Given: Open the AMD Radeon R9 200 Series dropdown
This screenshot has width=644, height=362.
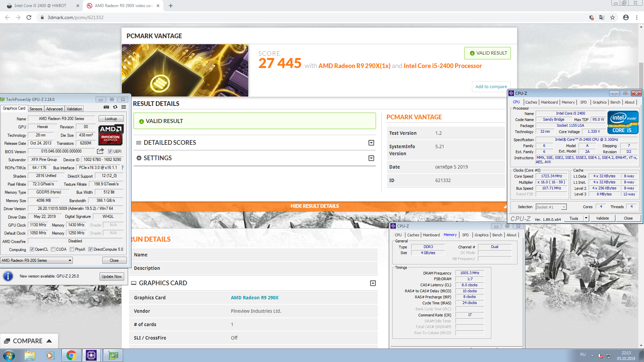Looking at the screenshot, I should [x=37, y=260].
